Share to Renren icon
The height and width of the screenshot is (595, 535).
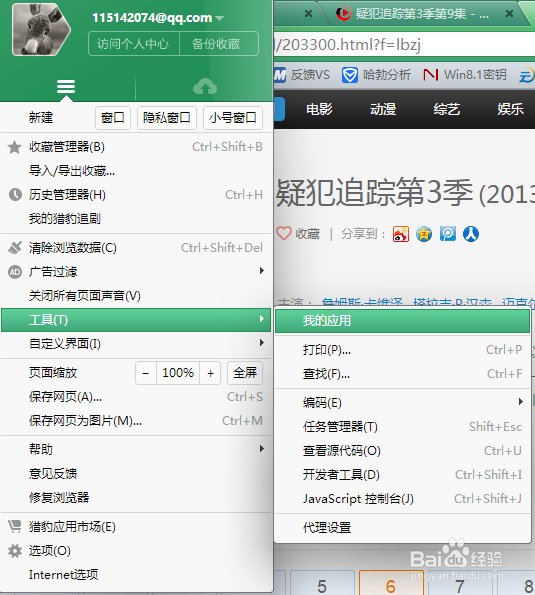pyautogui.click(x=471, y=234)
